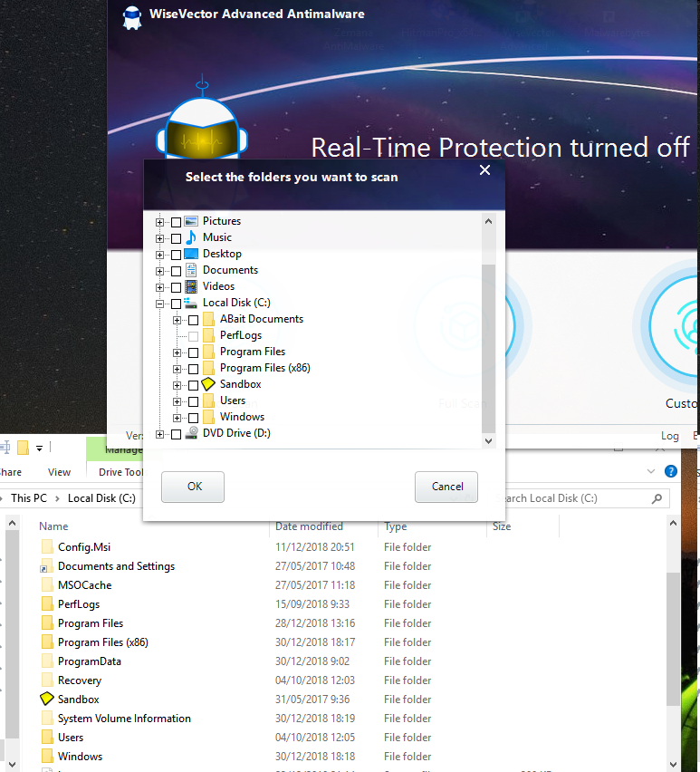The height and width of the screenshot is (772, 700).
Task: Click the WiseVector robot logo in title bar
Action: [x=131, y=17]
